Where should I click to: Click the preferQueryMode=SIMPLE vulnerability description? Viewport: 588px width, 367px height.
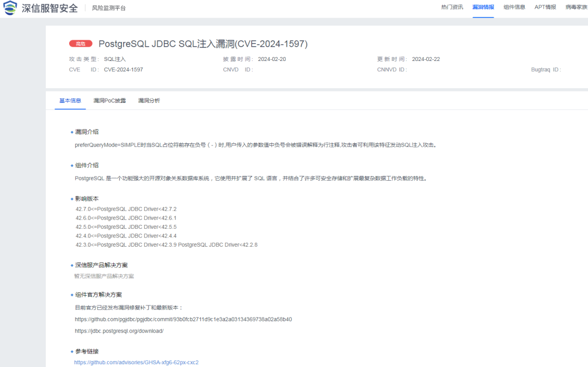click(256, 145)
